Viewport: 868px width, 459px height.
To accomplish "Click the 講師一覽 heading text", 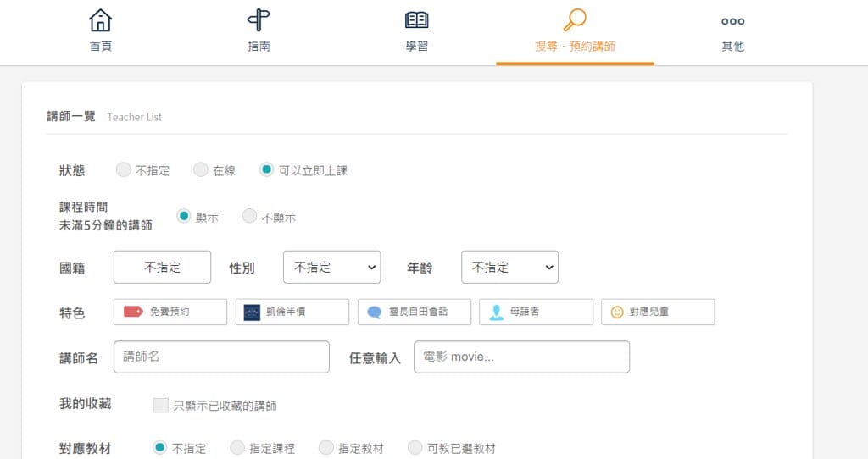I will click(x=71, y=116).
